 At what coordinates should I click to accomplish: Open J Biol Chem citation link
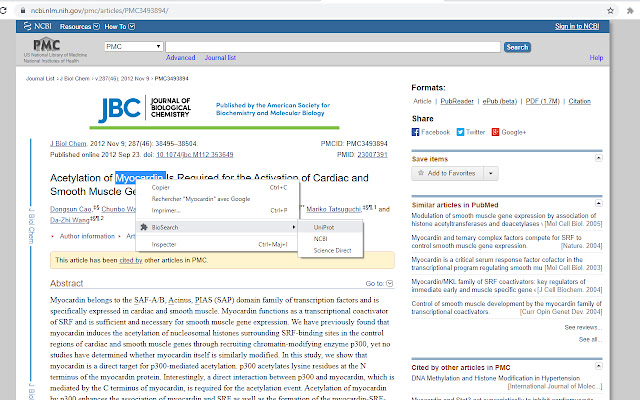click(x=68, y=144)
